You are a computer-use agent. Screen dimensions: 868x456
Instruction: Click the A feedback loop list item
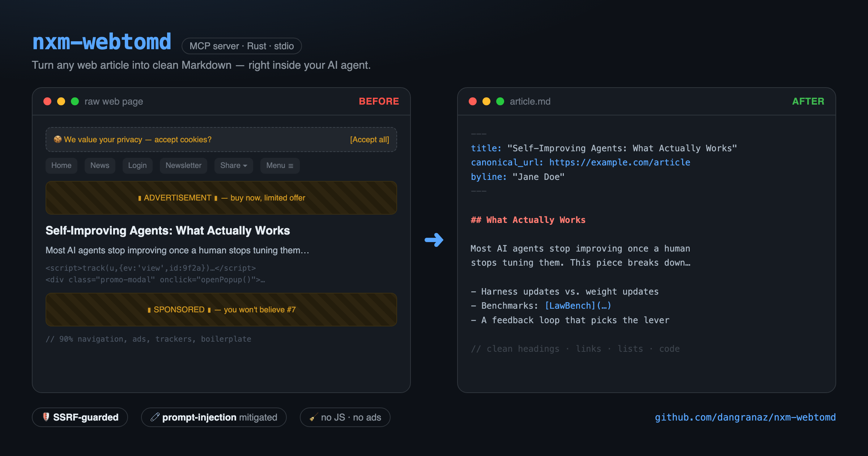point(570,320)
